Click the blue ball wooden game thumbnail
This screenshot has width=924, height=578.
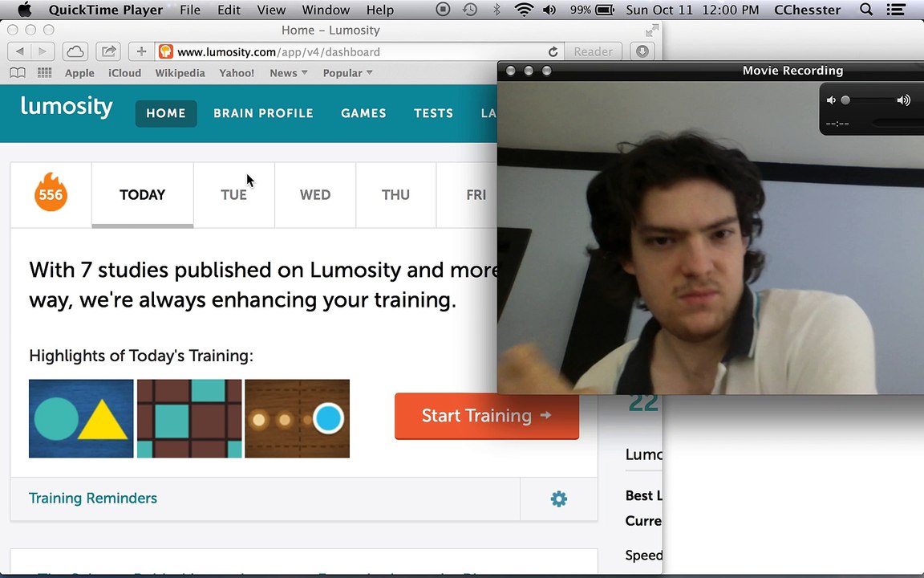tap(297, 418)
